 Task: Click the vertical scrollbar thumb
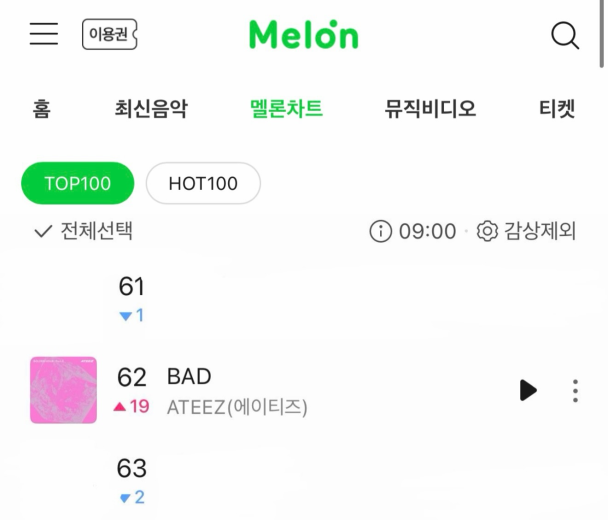tap(602, 34)
